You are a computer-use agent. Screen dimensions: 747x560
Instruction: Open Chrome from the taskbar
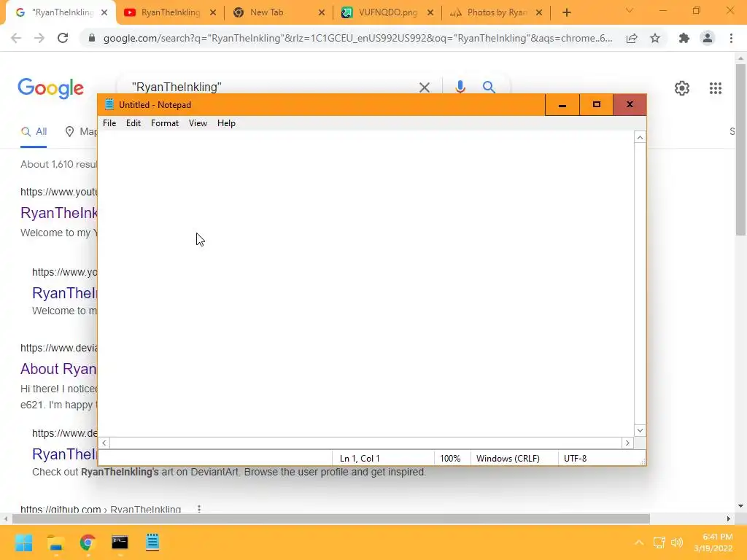coord(88,542)
